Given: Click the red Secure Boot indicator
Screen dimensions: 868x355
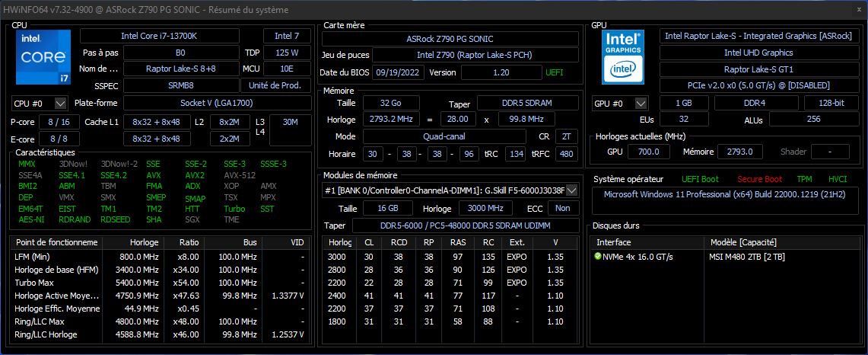Looking at the screenshot, I should coord(758,179).
